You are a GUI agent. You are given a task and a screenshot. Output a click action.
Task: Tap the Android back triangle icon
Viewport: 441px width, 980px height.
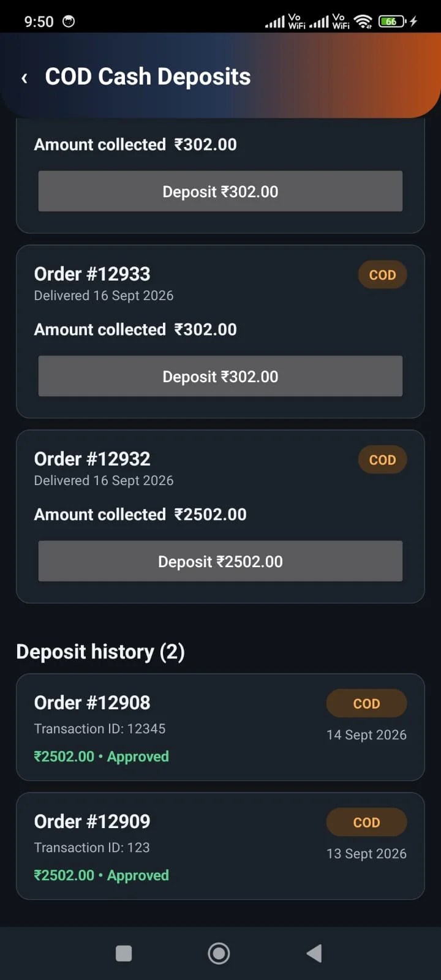click(x=314, y=953)
